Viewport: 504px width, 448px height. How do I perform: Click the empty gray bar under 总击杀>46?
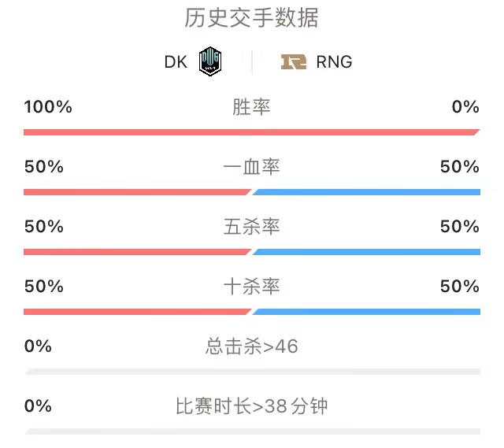click(253, 372)
